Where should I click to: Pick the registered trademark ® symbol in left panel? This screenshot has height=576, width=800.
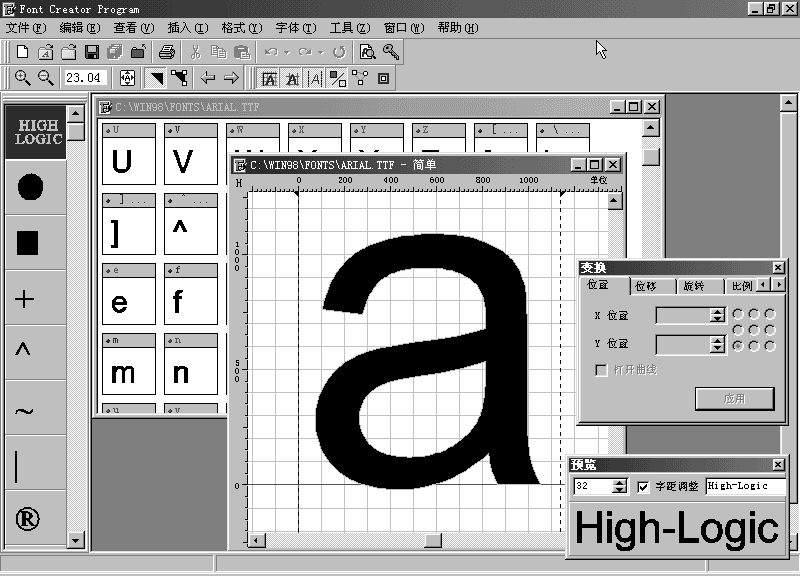[27, 518]
